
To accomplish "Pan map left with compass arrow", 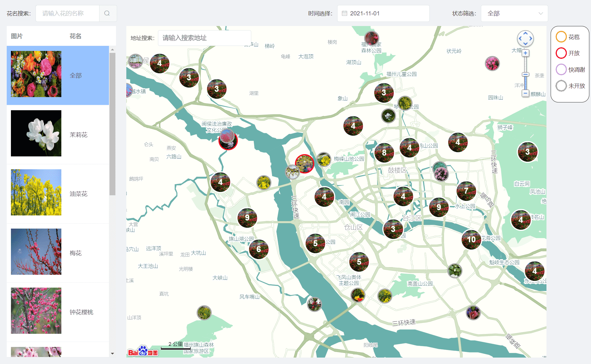I will pos(520,39).
